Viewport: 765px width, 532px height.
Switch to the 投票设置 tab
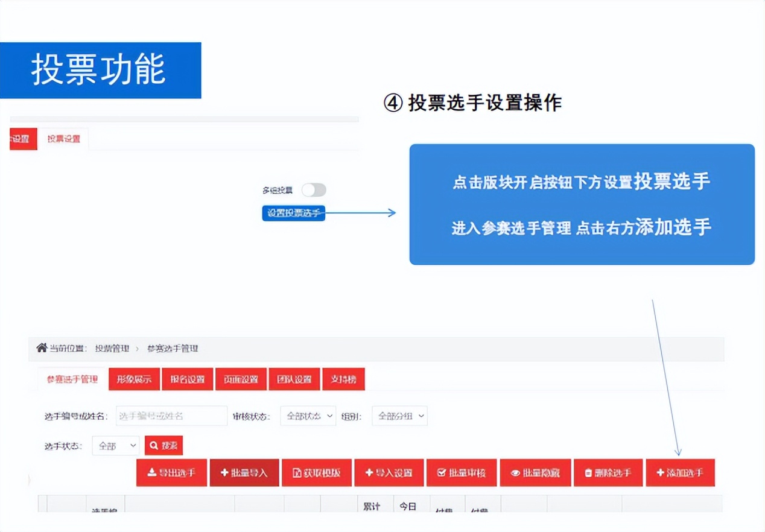point(64,138)
